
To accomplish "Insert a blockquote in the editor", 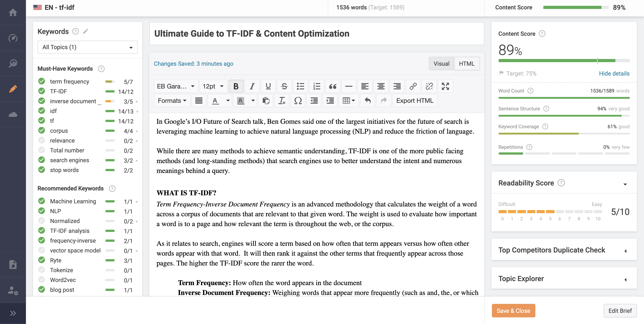I will [x=333, y=86].
